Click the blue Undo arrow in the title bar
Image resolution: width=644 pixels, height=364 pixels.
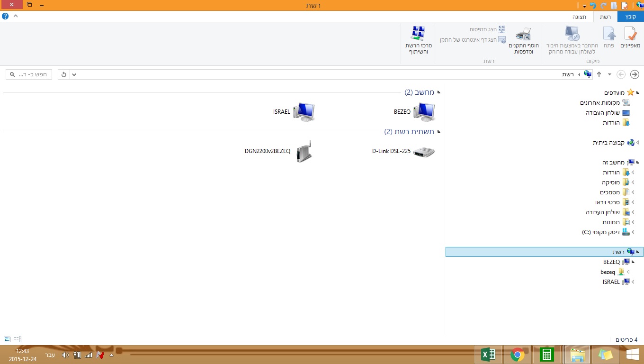point(593,6)
